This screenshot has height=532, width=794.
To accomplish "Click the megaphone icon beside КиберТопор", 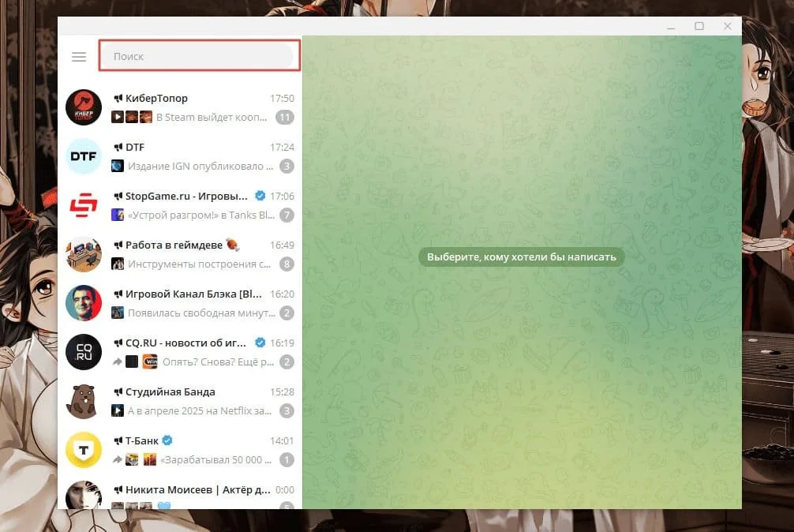I will point(118,98).
